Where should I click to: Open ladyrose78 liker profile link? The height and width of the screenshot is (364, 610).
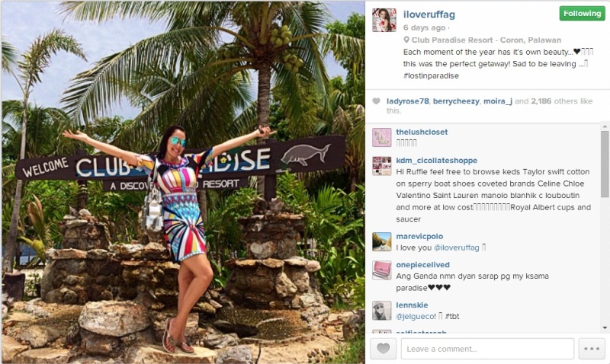pos(408,101)
